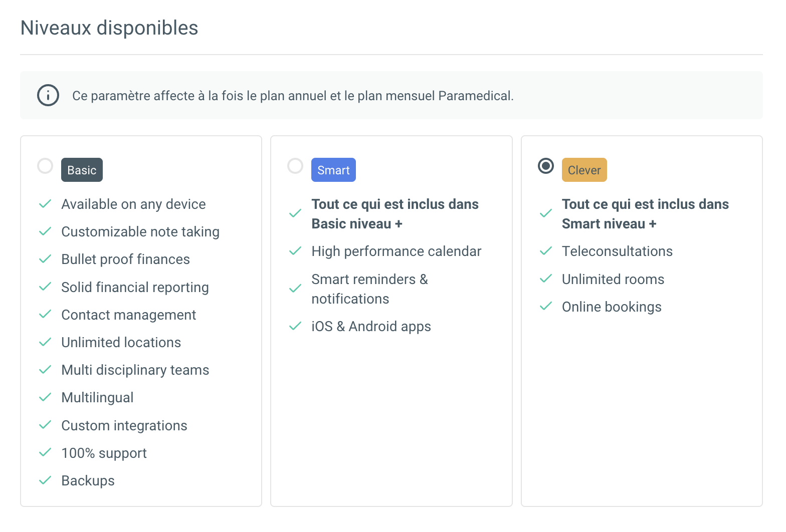Viewport: 786px width, 532px height.
Task: Select the Basic level radio button
Action: click(x=45, y=166)
